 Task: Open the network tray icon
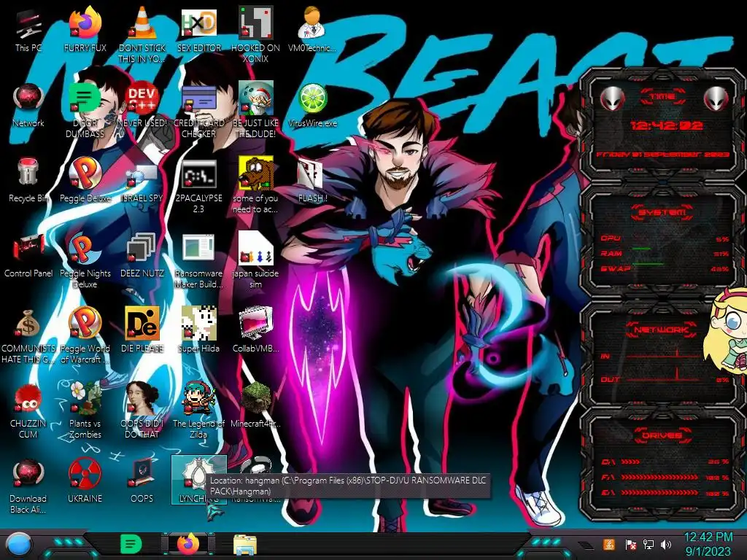649,544
